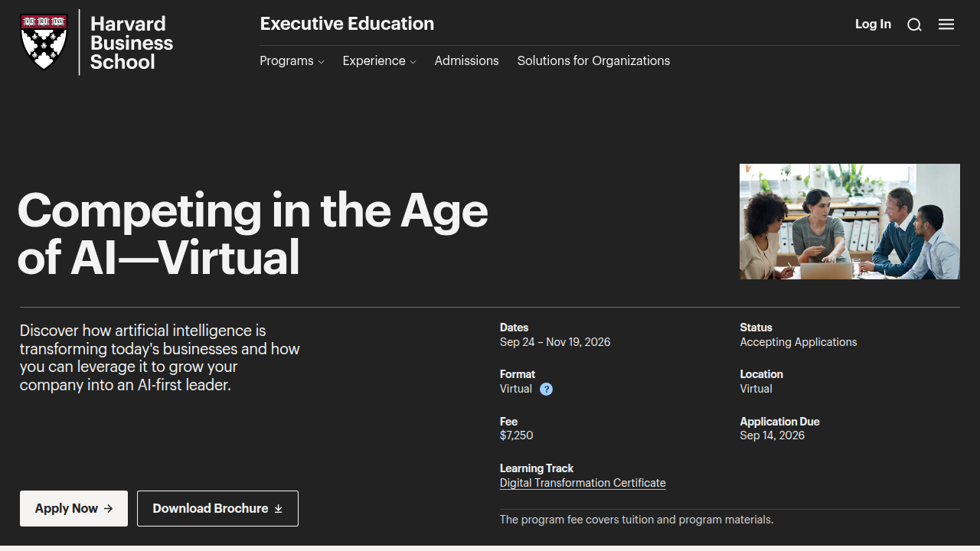This screenshot has width=980, height=551.
Task: Click Log In
Action: tap(873, 24)
